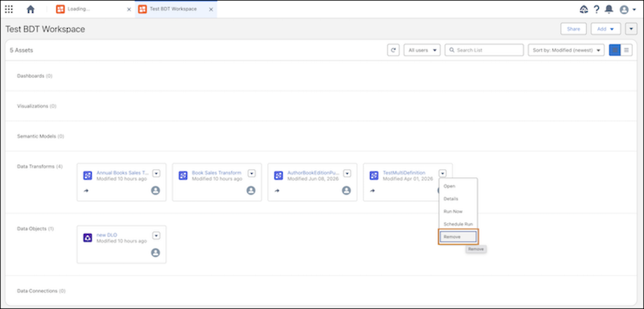Click 'Modified Apr 01, 2026' text
Screen dimensions: 644x309
point(408,179)
